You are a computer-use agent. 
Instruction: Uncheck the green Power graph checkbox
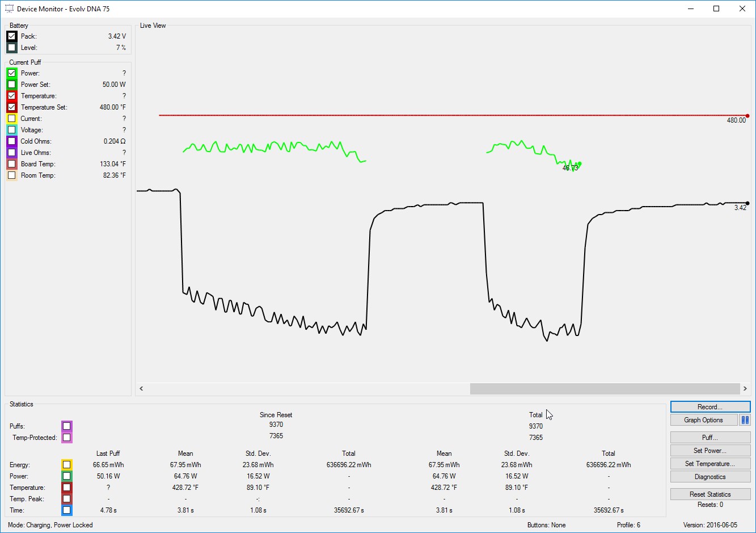click(11, 73)
